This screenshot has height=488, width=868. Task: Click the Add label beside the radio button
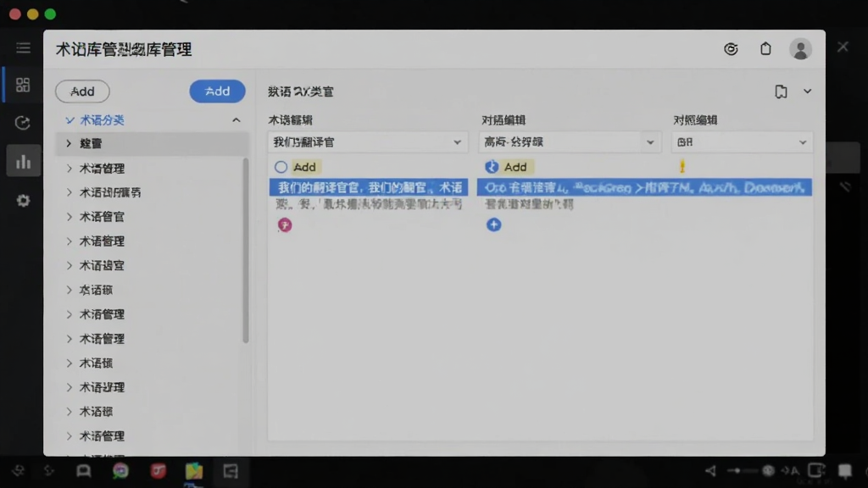pos(304,167)
